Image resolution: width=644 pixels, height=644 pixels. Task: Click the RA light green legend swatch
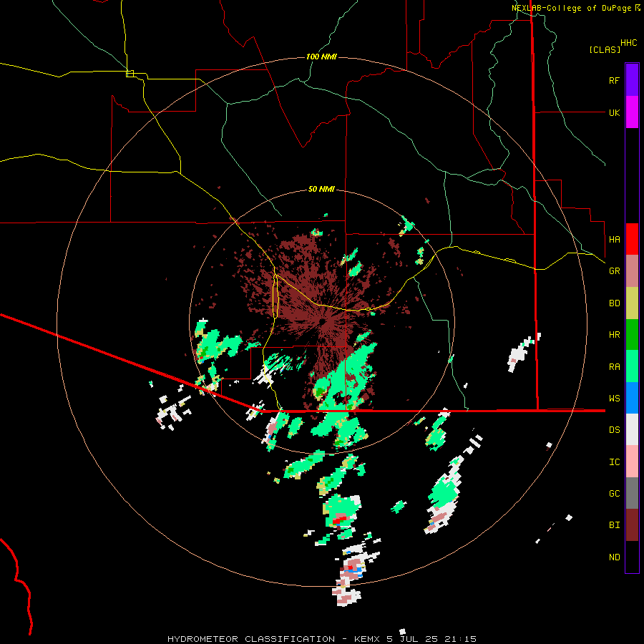tap(632, 366)
